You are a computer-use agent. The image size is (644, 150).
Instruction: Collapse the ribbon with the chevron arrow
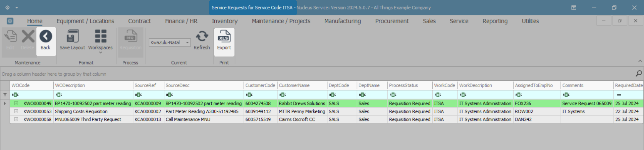[640, 61]
